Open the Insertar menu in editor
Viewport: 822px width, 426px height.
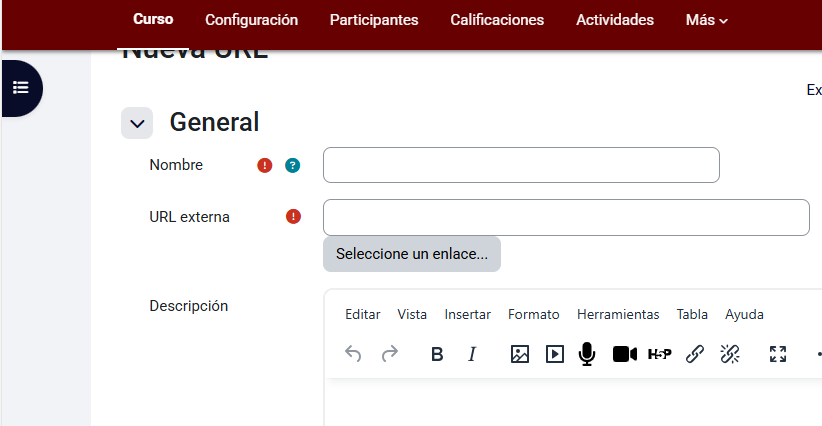pyautogui.click(x=467, y=314)
